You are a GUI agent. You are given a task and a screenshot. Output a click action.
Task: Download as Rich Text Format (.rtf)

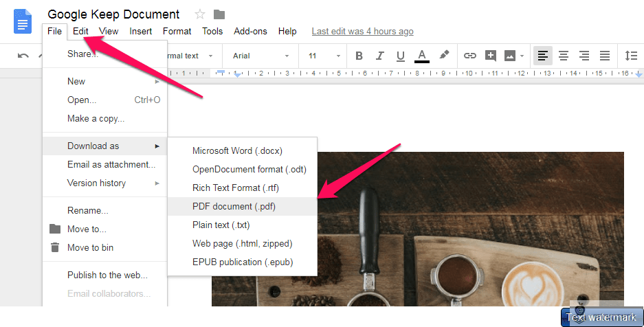coord(243,188)
